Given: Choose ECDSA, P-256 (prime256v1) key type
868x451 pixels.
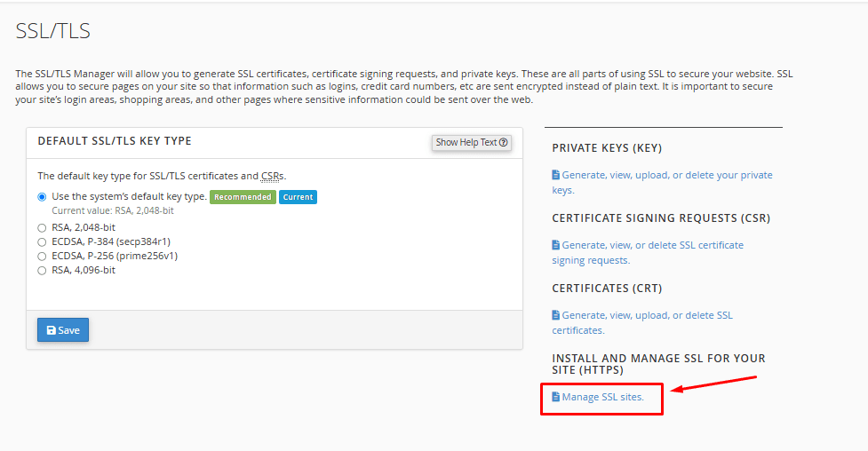Looking at the screenshot, I should 42,257.
